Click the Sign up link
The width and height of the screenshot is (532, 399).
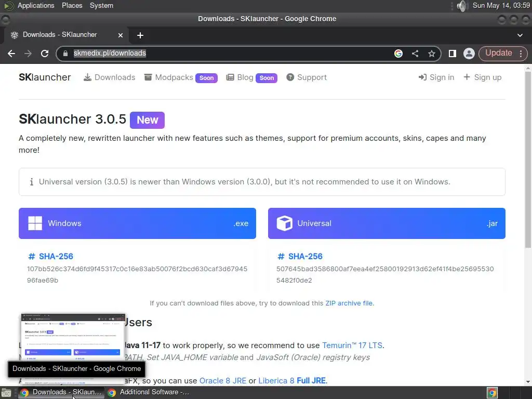[482, 77]
